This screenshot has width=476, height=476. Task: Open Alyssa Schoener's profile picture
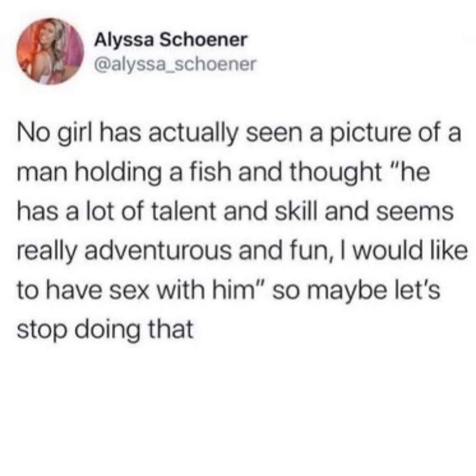(x=50, y=51)
